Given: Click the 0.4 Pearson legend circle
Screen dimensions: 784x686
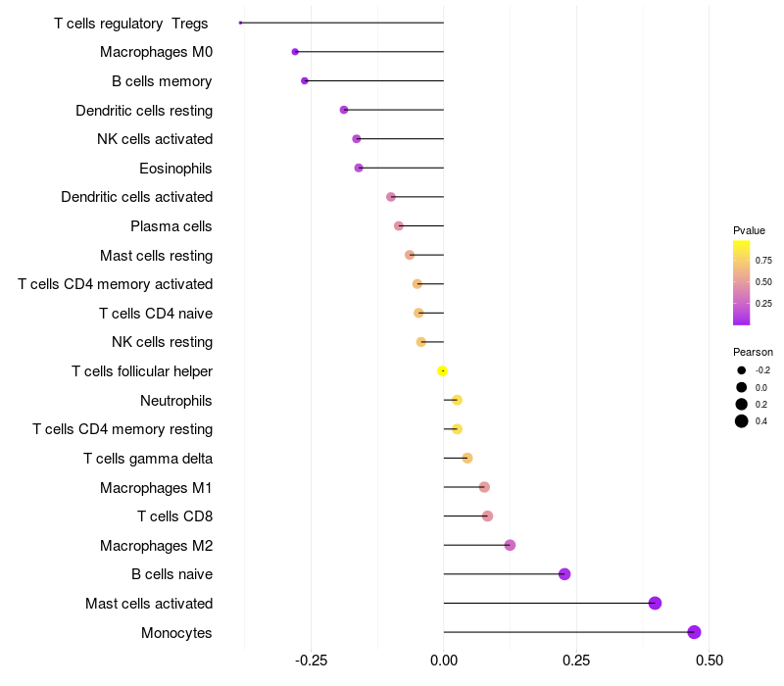Looking at the screenshot, I should [742, 421].
